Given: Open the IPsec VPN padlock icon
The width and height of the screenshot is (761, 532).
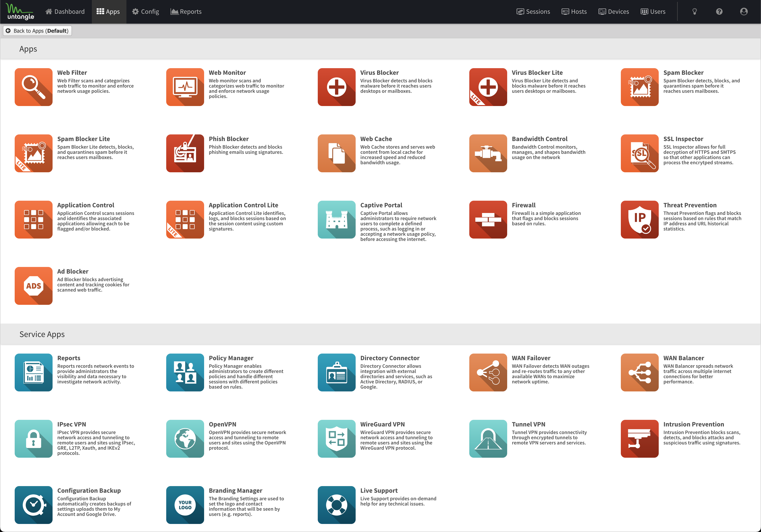Looking at the screenshot, I should click(33, 439).
